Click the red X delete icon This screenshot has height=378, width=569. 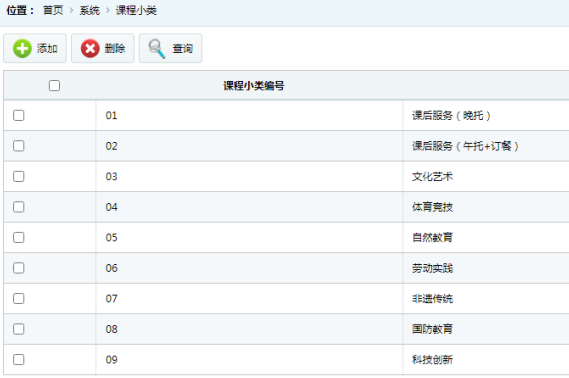pos(90,48)
